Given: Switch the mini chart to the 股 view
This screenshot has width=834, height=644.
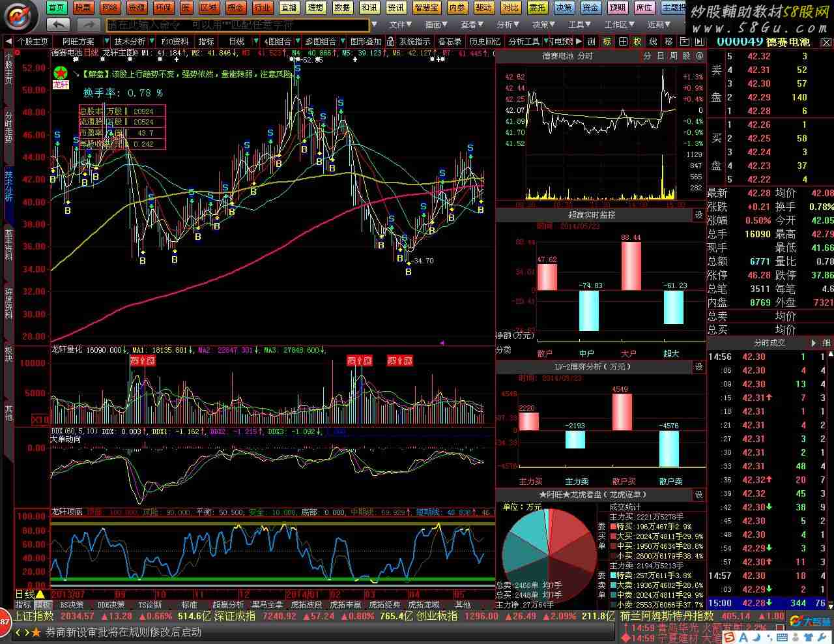Looking at the screenshot, I should (x=686, y=56).
